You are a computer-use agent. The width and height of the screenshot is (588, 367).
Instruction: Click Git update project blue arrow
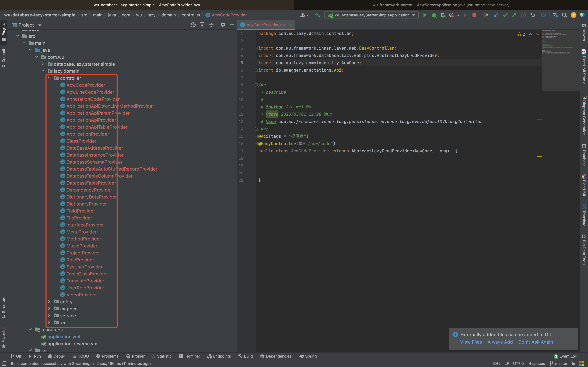(496, 15)
